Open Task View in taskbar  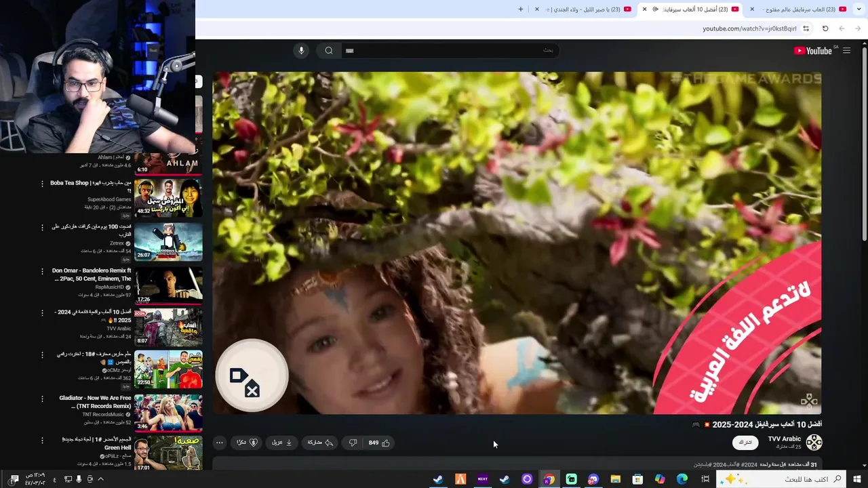(705, 479)
